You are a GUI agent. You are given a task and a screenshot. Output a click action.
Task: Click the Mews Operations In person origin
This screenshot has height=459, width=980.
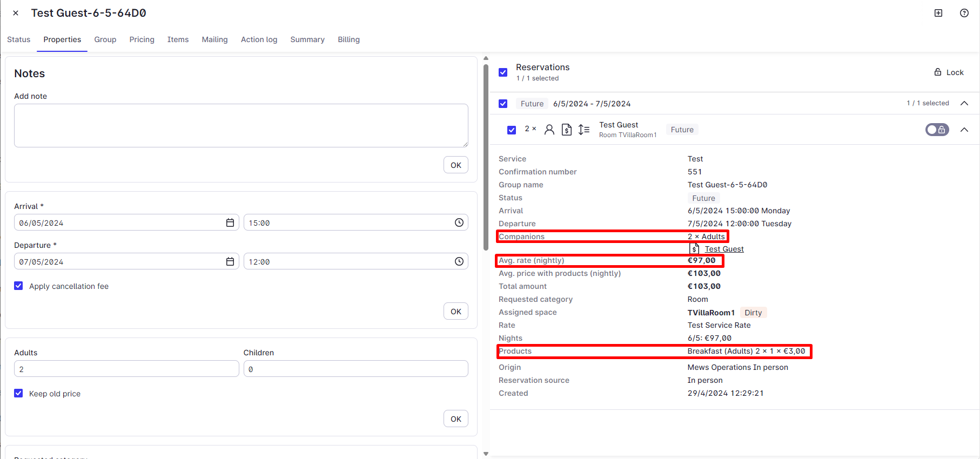[737, 367]
